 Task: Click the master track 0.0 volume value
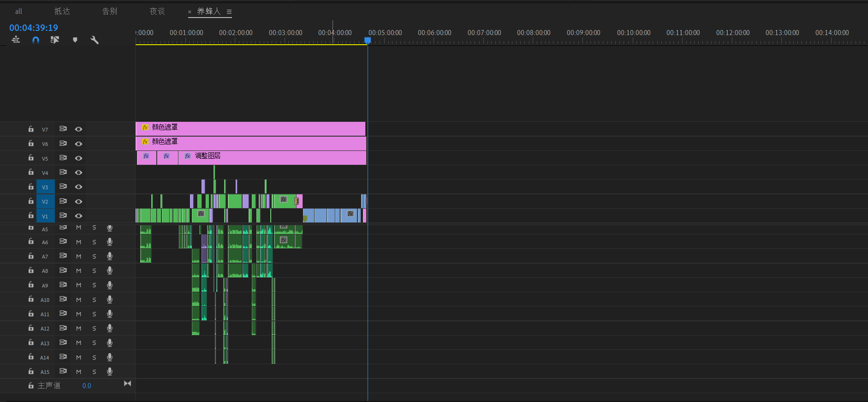click(87, 386)
